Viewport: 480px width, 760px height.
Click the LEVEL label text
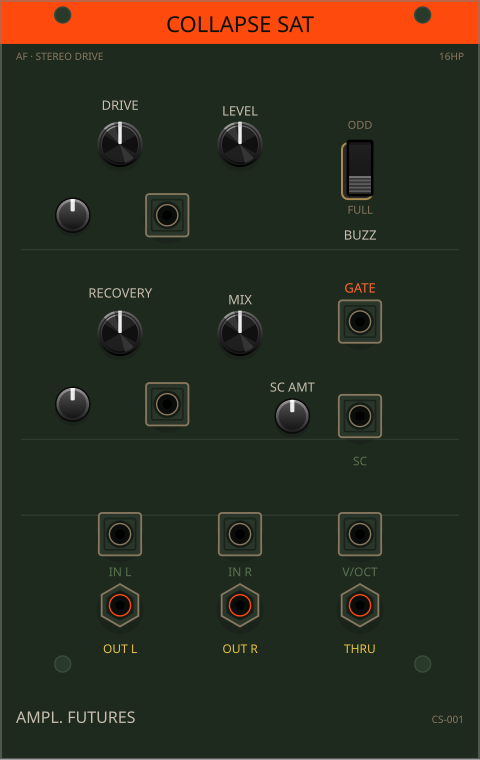click(x=240, y=111)
